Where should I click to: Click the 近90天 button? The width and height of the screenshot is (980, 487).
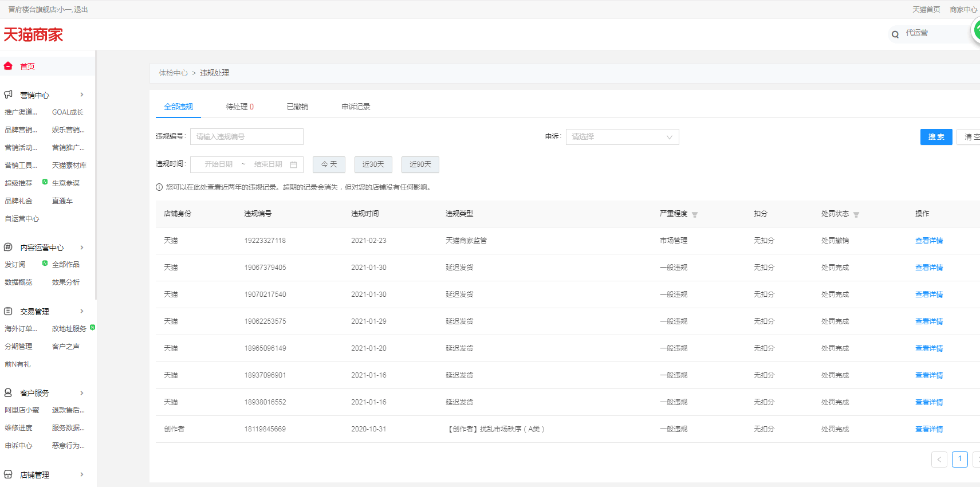[x=420, y=164]
